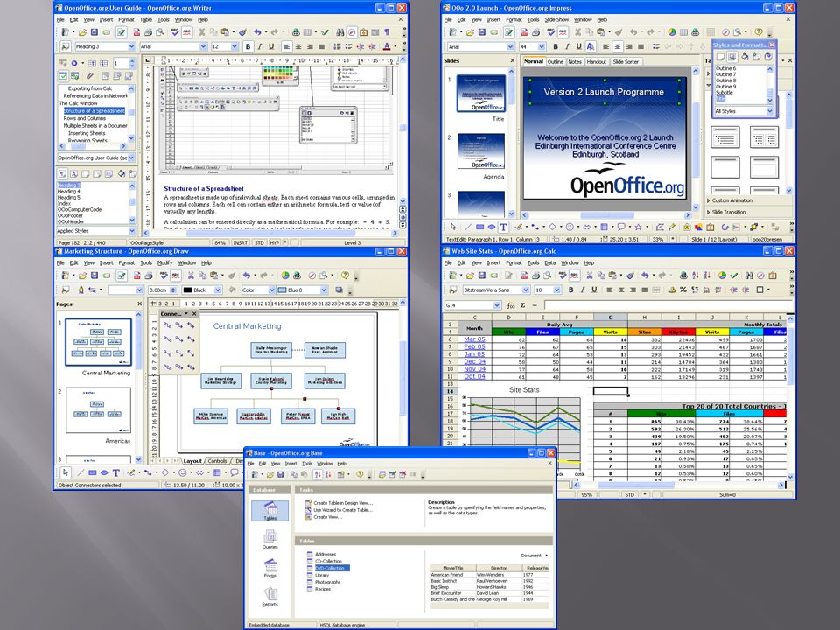Viewport: 840px width, 630px height.
Task: Open the Color fill style dropdown in Draw
Action: coord(271,290)
